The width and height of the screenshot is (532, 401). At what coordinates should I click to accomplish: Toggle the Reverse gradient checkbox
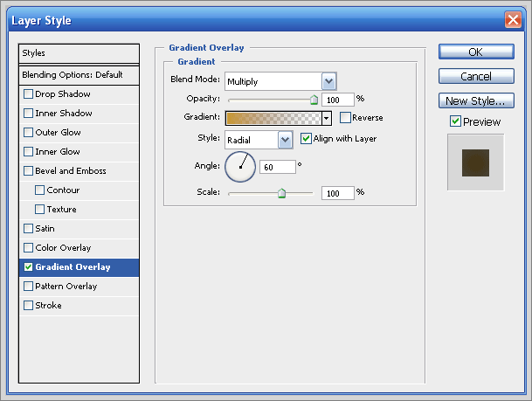345,118
